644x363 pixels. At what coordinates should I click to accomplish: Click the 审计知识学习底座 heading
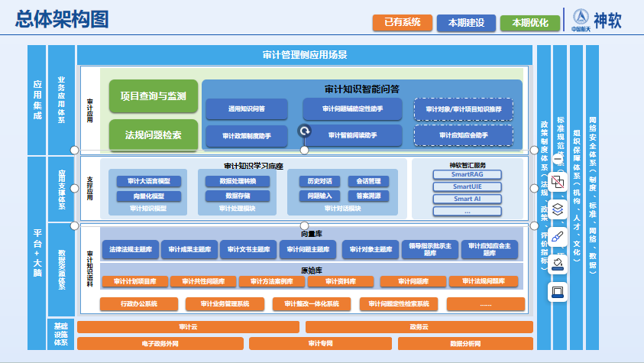[x=254, y=166]
